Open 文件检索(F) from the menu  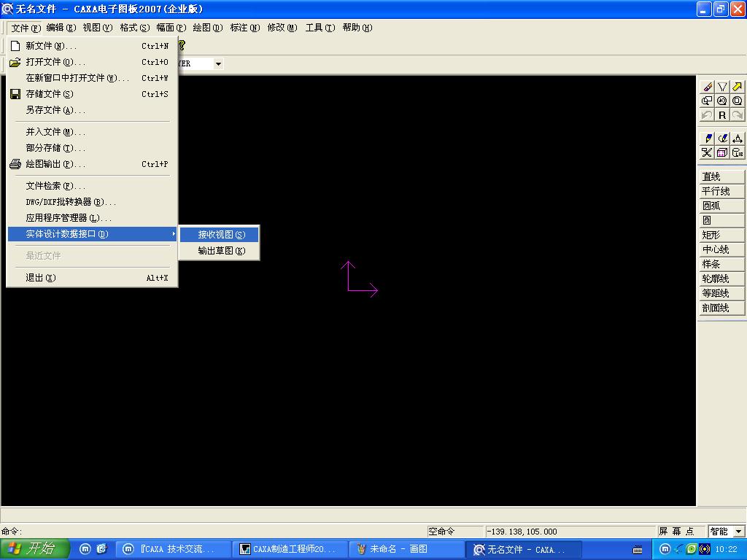(x=93, y=186)
